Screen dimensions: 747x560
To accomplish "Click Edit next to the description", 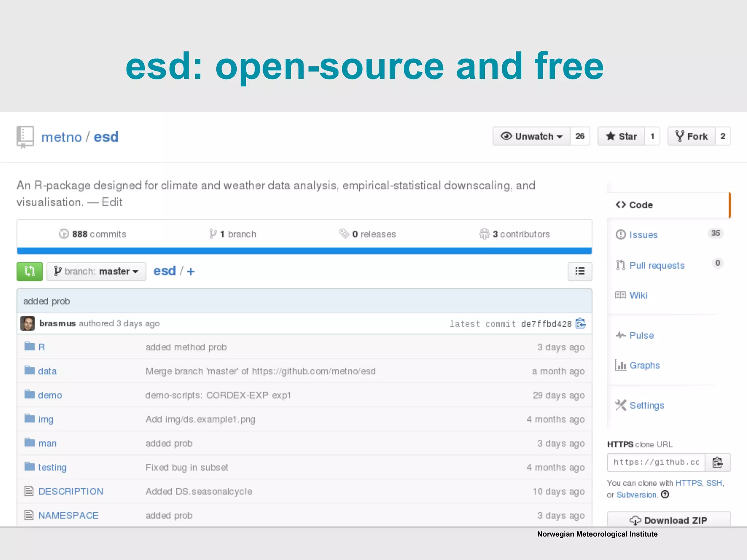I will pos(112,202).
